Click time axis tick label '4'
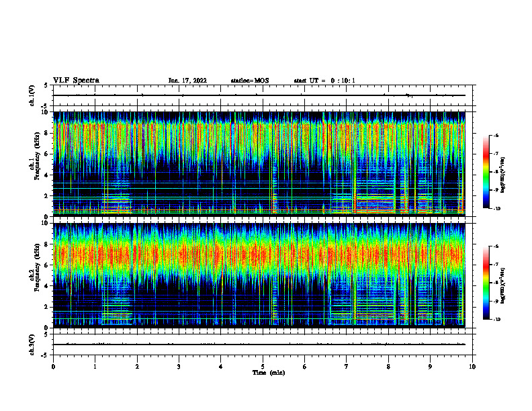This screenshot has height=411, width=532. (x=221, y=367)
